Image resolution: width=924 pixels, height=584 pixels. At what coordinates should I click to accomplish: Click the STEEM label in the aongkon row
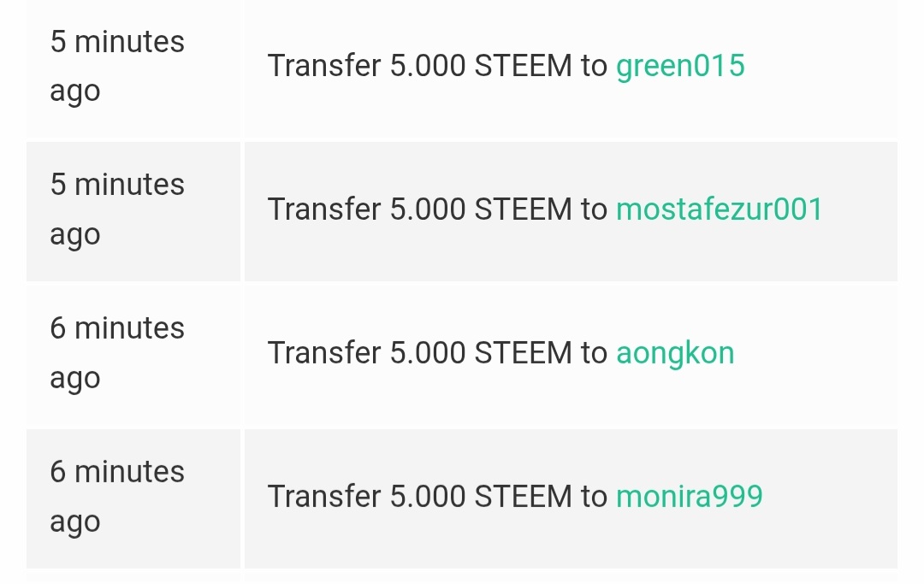523,353
